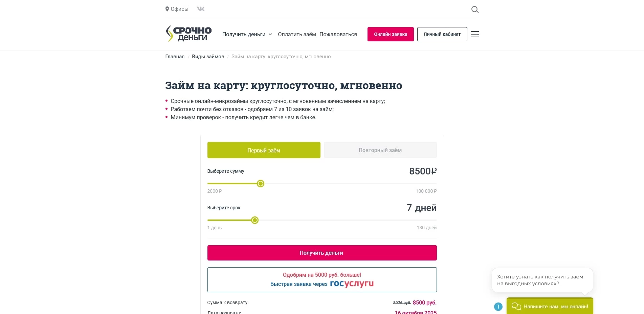Click the loan term slider handle
Screen dimensions: 644x314
tap(254, 220)
